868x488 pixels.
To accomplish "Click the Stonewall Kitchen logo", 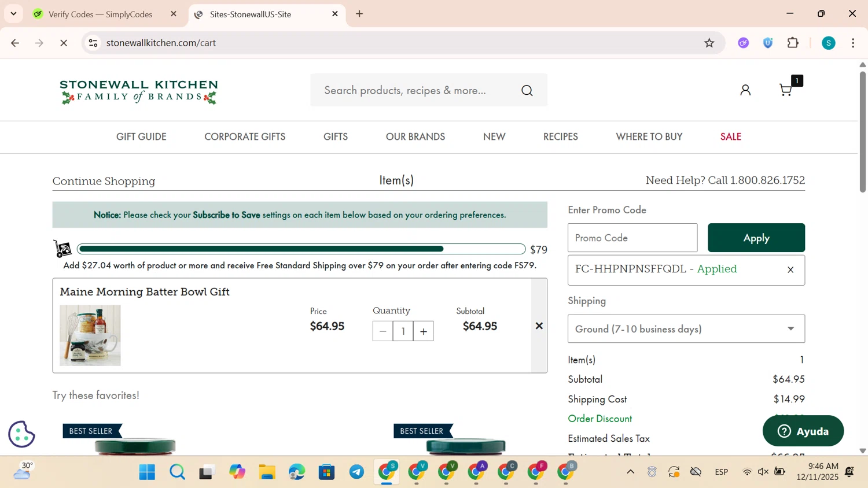I will click(x=139, y=91).
